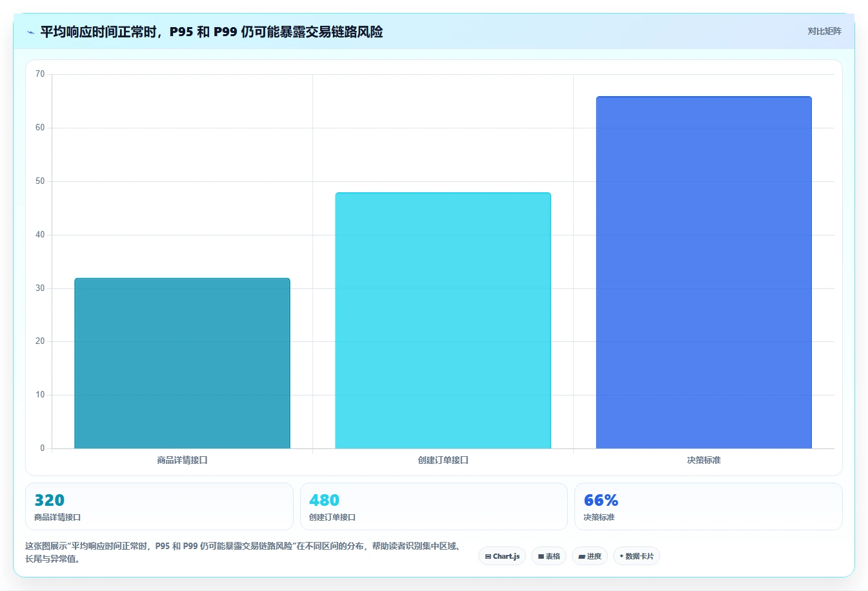The image size is (868, 591).
Task: Click the y-axis value 30
Action: (x=40, y=288)
